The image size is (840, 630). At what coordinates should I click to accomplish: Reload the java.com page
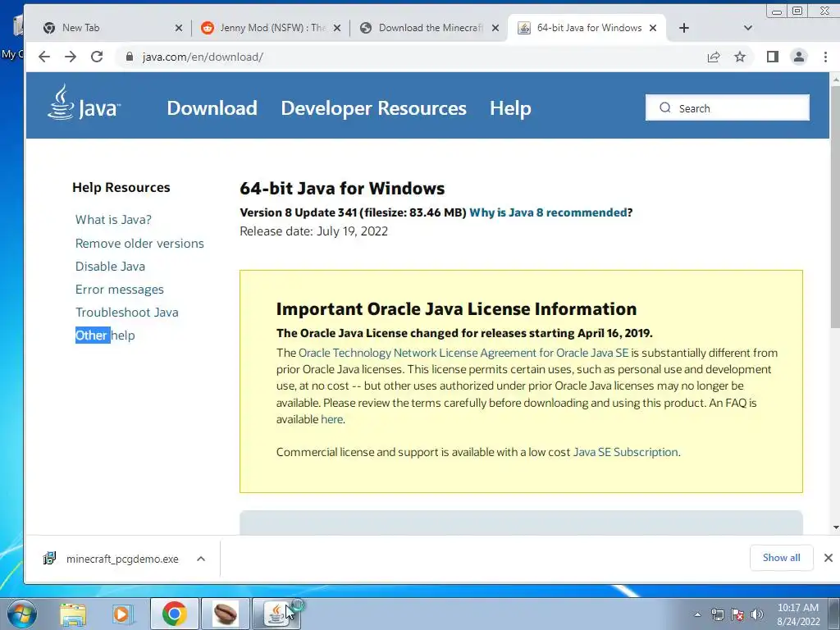[97, 57]
